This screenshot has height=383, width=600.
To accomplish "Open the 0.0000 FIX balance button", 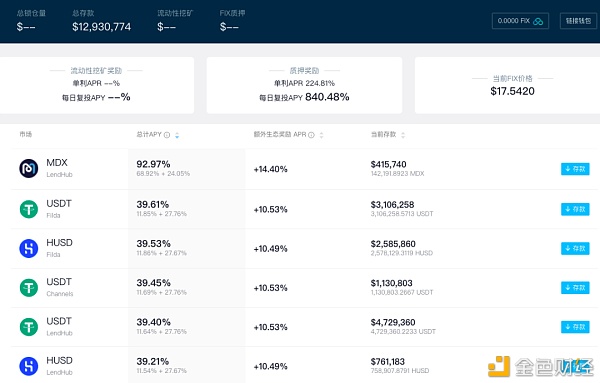I will [x=520, y=21].
